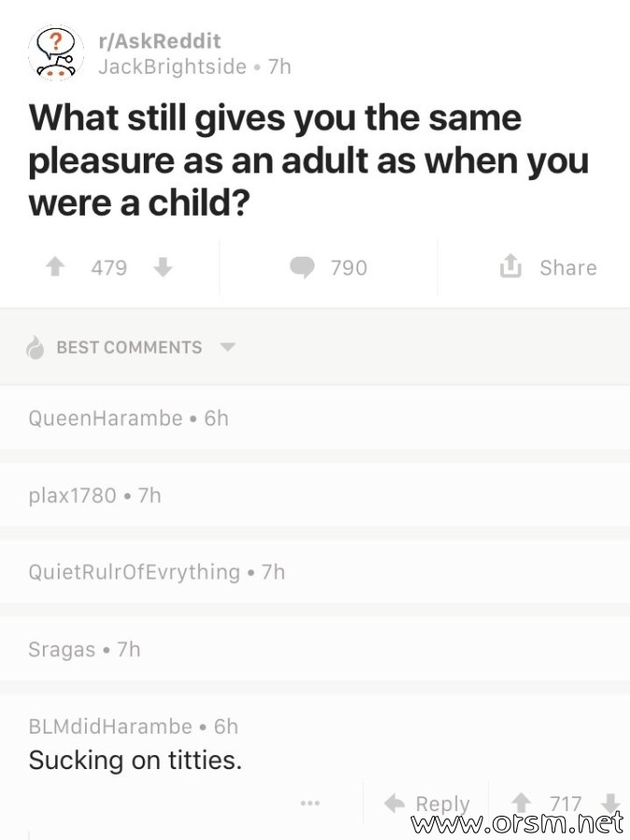Tap the Share icon

click(x=510, y=266)
